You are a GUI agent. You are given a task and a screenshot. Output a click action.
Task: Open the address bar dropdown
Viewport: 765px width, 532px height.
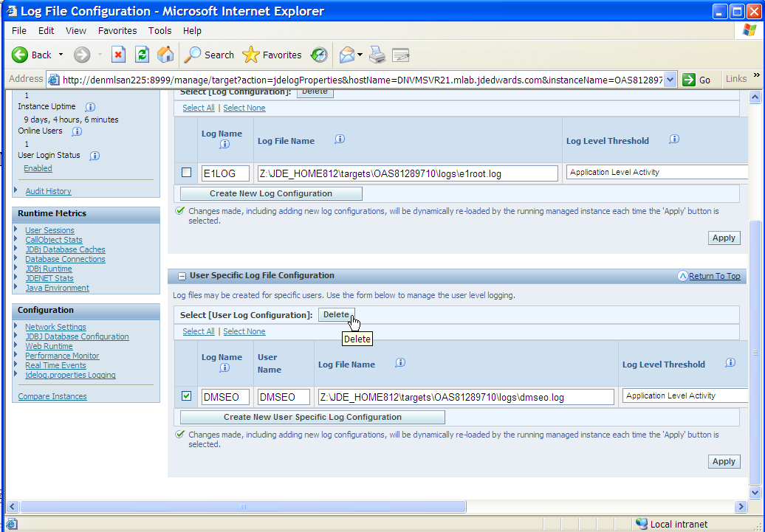(x=670, y=80)
